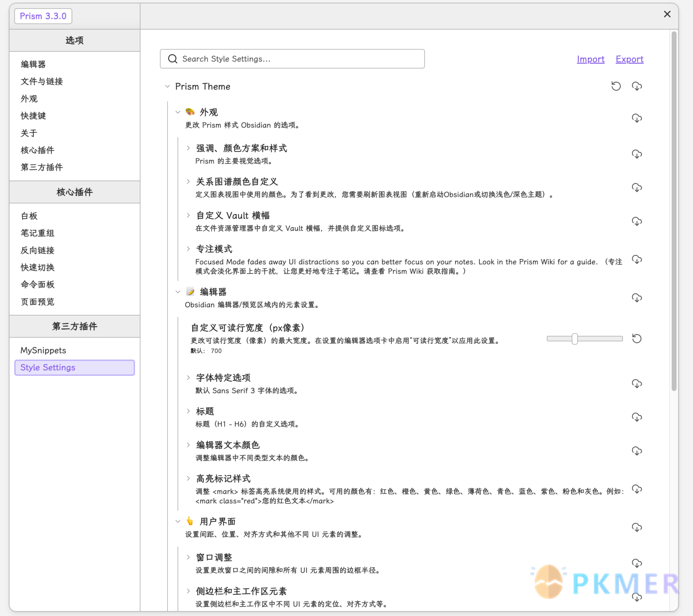
Task: Expand 侧边栏和主工作区元素 options
Action: (x=188, y=591)
